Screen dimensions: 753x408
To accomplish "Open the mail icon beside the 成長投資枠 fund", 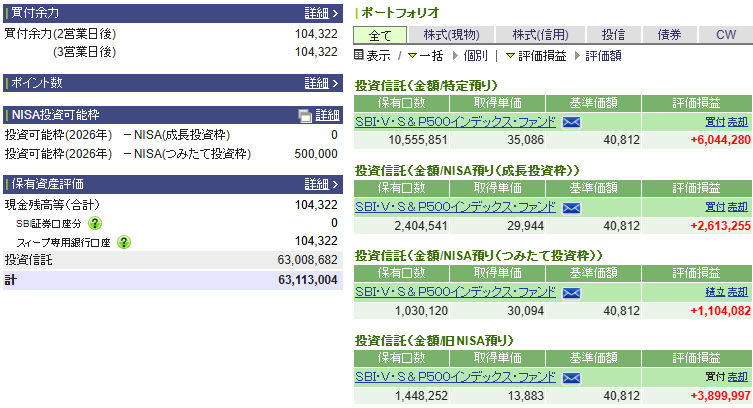I will click(x=571, y=208).
